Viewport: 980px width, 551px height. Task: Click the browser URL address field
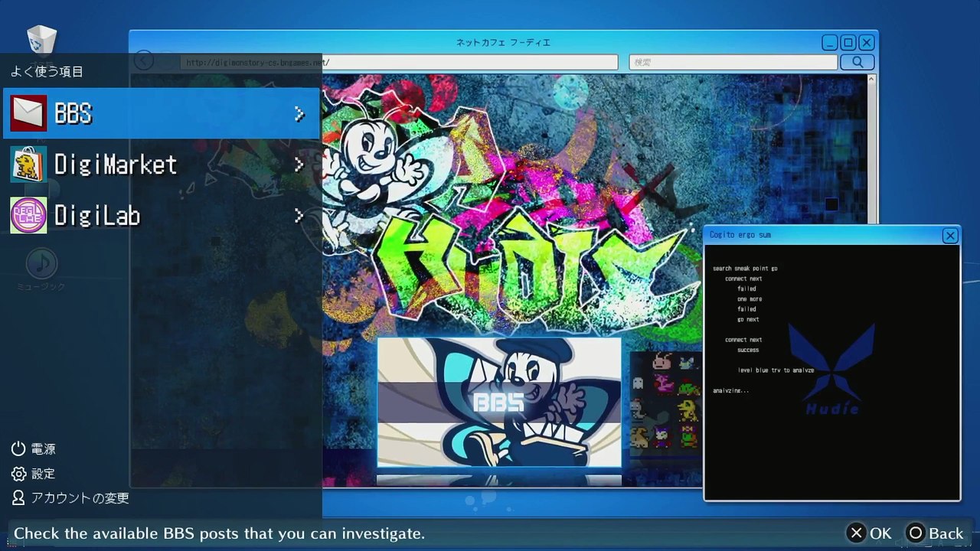(399, 62)
